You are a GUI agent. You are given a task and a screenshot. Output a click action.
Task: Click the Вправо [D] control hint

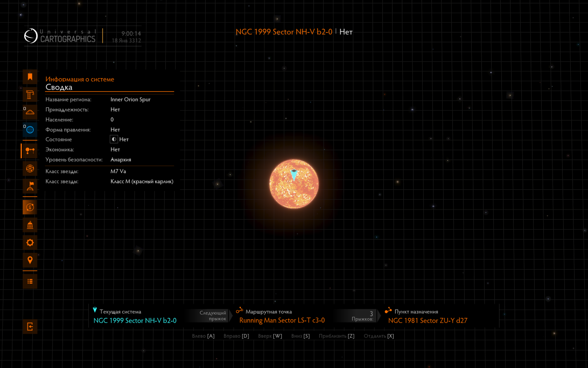[x=237, y=336]
